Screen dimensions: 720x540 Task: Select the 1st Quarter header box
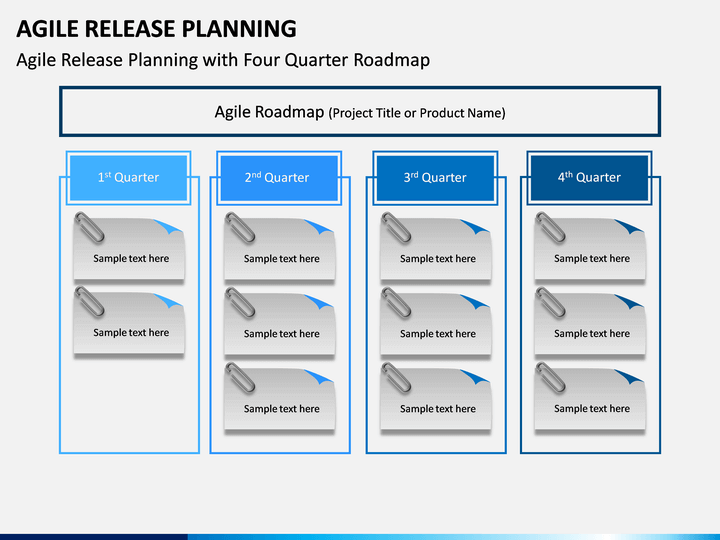(x=129, y=178)
